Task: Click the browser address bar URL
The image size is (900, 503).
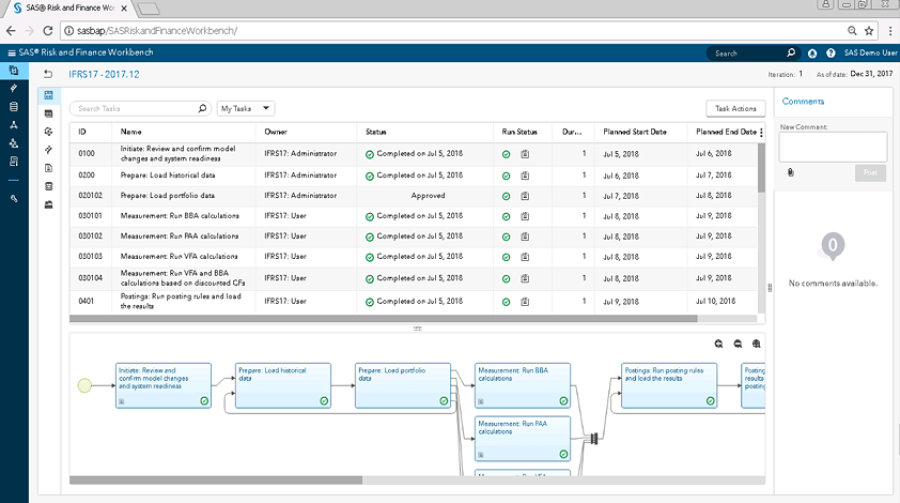Action: tap(157, 31)
